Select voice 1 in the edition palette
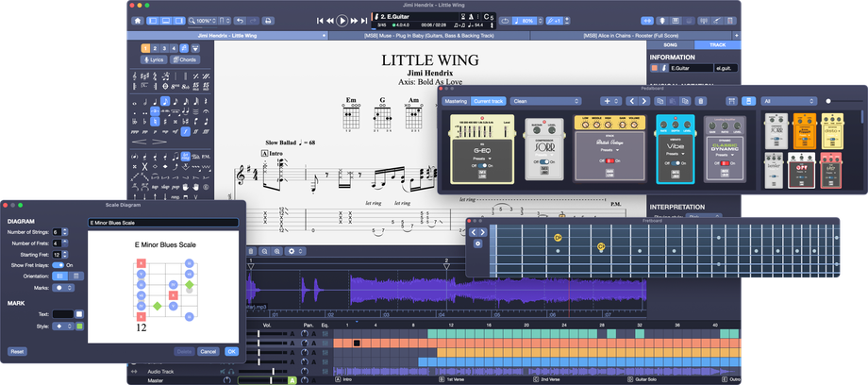This screenshot has width=868, height=385. pos(145,48)
